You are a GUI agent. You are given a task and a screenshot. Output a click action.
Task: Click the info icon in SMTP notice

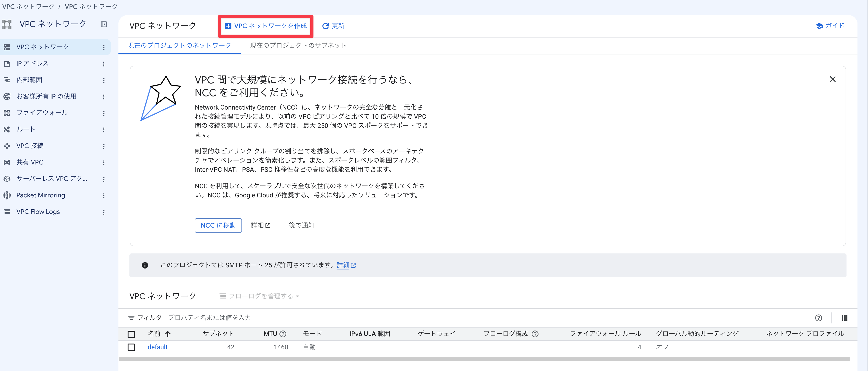(145, 266)
